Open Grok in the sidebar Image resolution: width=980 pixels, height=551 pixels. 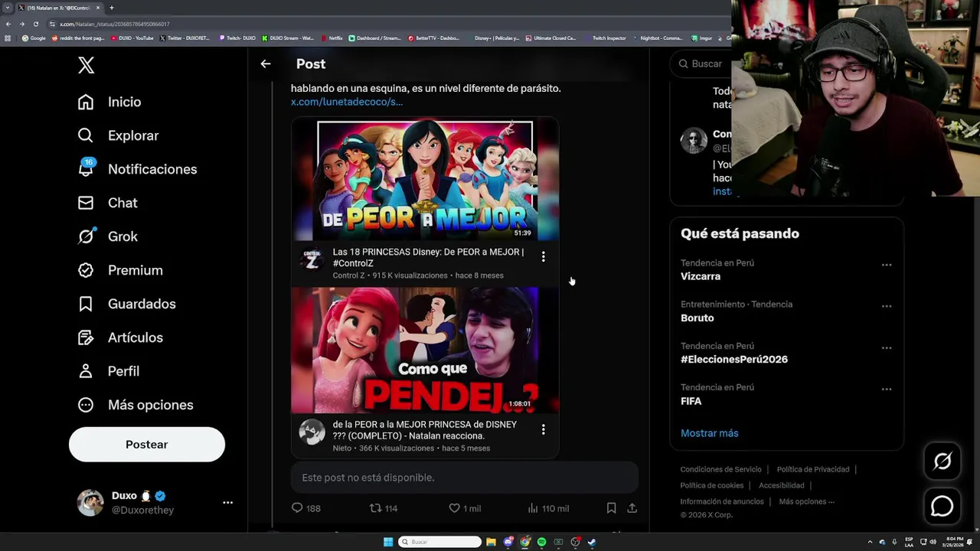pyautogui.click(x=107, y=236)
